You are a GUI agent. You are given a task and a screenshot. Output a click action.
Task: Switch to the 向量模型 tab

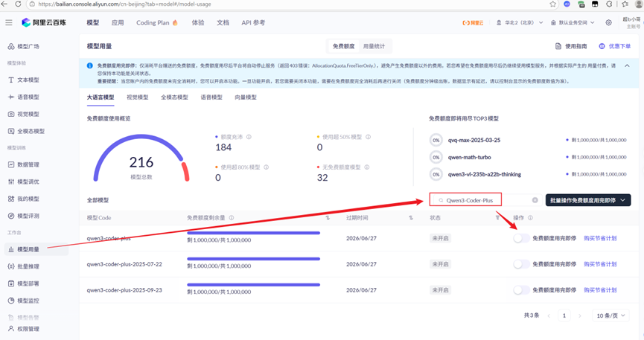tap(246, 97)
